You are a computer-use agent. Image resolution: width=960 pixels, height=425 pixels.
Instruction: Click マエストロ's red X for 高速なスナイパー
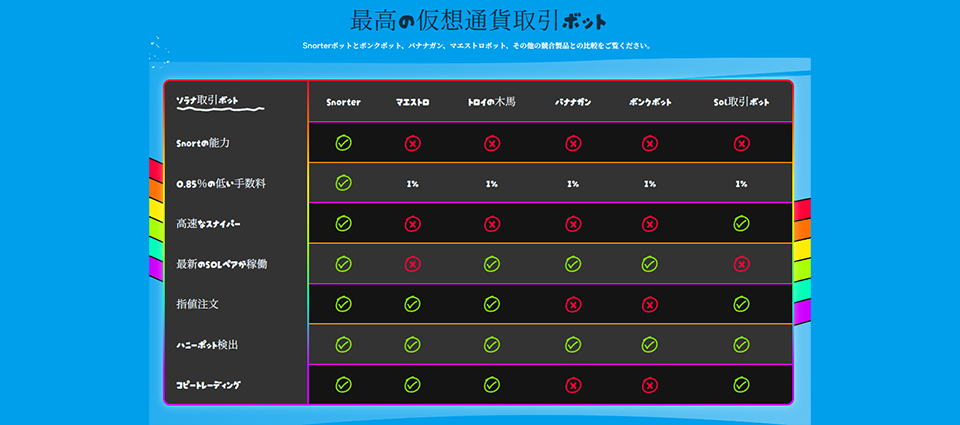click(x=413, y=224)
